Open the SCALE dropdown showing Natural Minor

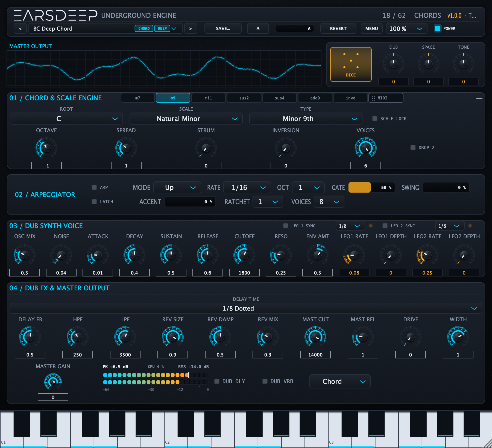(186, 119)
